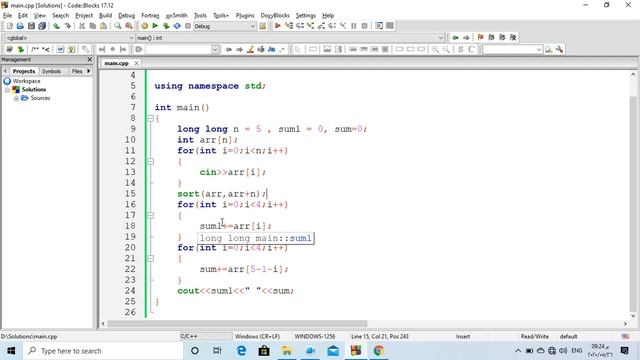This screenshot has height=360, width=640.
Task: Open the search text combo box dropdown
Action: click(215, 49)
